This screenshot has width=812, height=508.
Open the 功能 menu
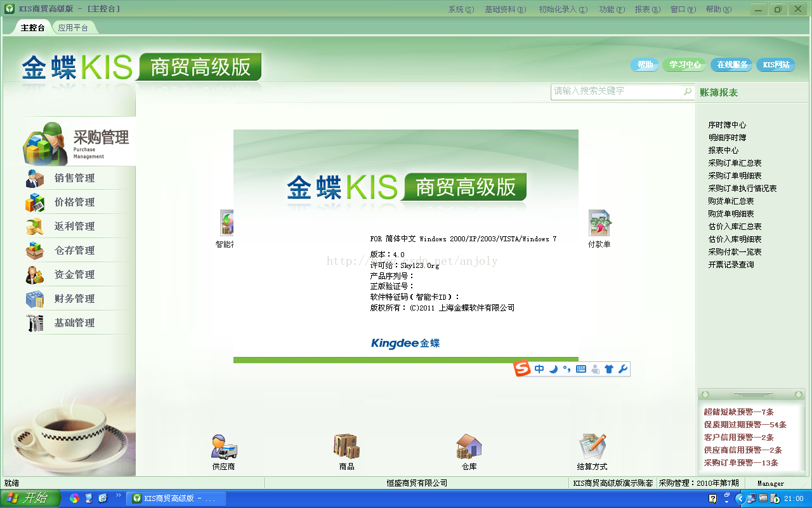click(x=612, y=10)
